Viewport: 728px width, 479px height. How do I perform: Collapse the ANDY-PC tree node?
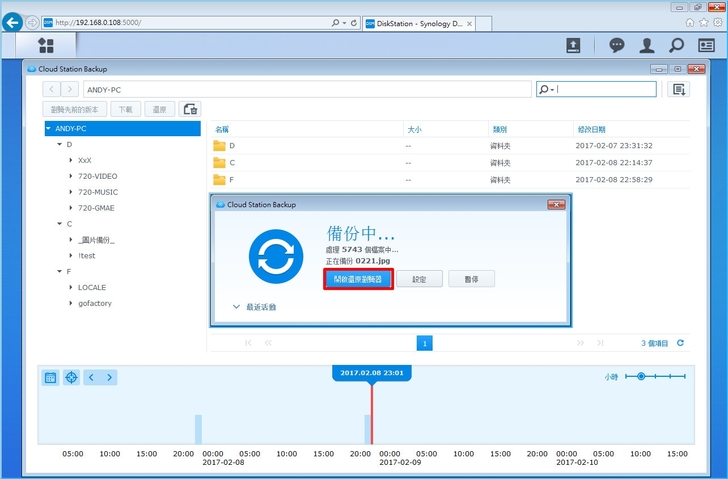tap(48, 129)
